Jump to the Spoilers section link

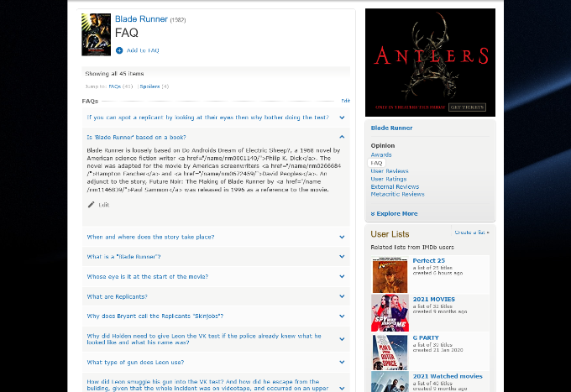pyautogui.click(x=149, y=86)
